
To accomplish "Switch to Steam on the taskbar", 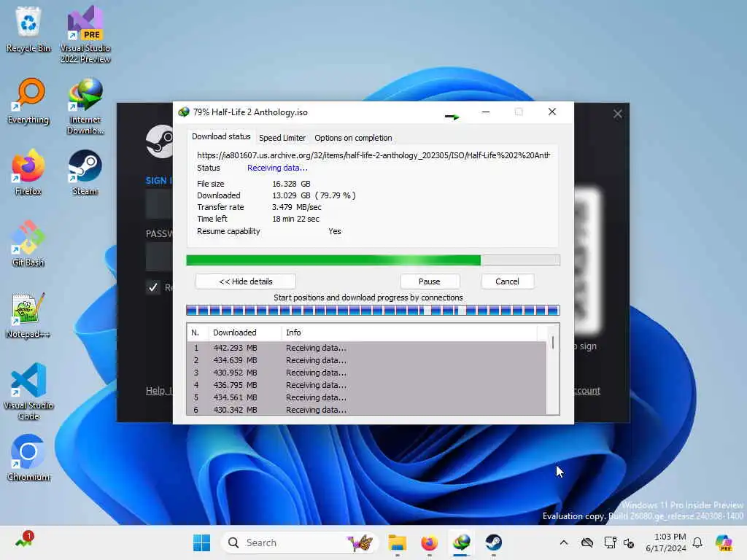I will pyautogui.click(x=494, y=542).
